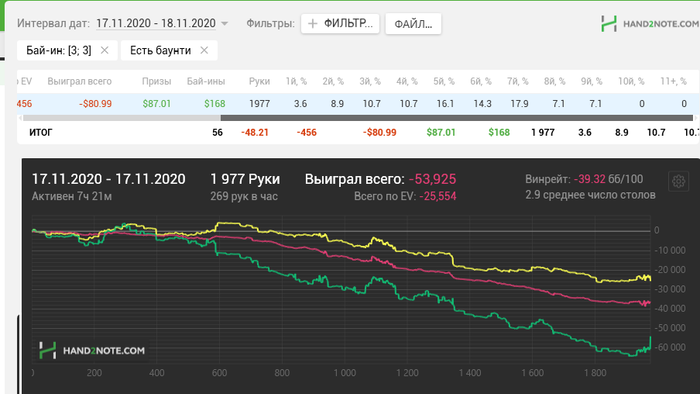Add a new filter with ФИЛЬТР button
The height and width of the screenshot is (394, 700).
pos(340,24)
